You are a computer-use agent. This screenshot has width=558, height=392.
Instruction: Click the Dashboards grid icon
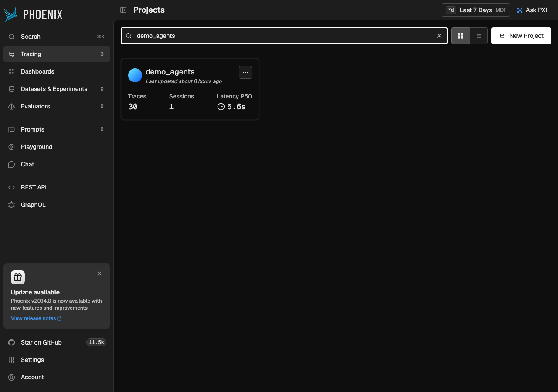[x=12, y=71]
